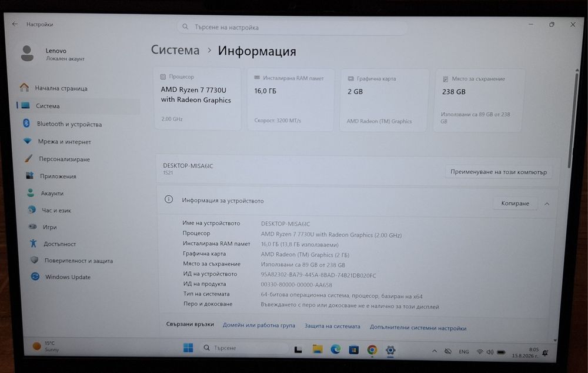Click the taskbar Търсене search box

[x=244, y=348]
